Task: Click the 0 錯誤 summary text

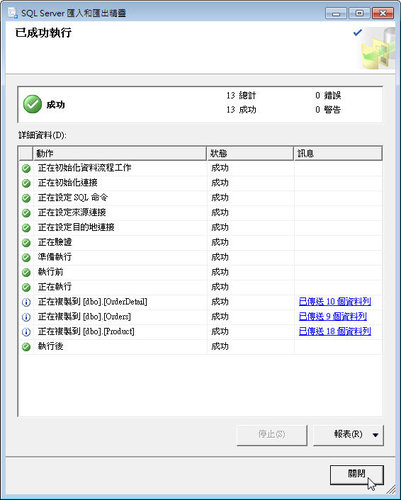Action: tap(328, 95)
